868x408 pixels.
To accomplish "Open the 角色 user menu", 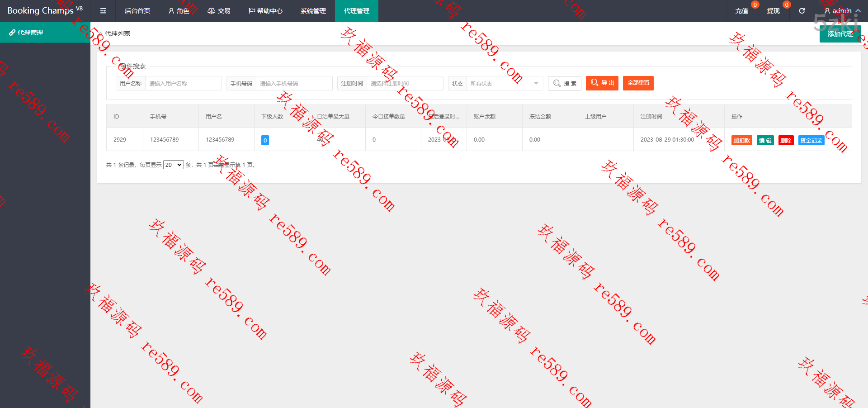I will 179,11.
